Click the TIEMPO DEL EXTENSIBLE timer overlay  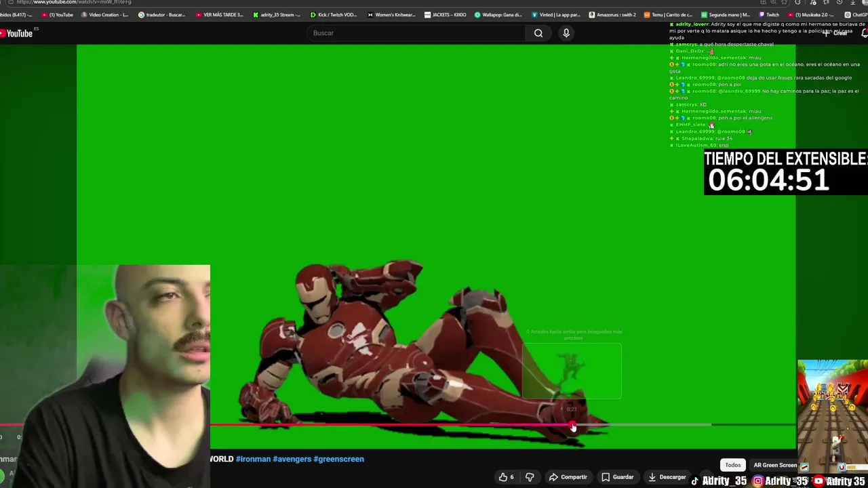(x=786, y=172)
